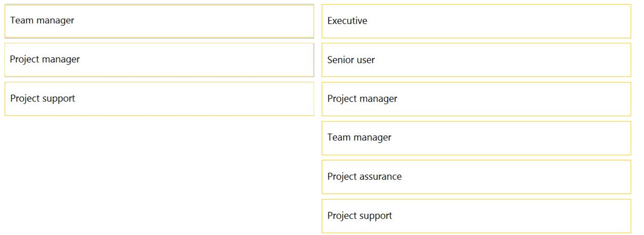644x235 pixels.
Task: Choose the Senior user answer box
Action: tap(476, 60)
